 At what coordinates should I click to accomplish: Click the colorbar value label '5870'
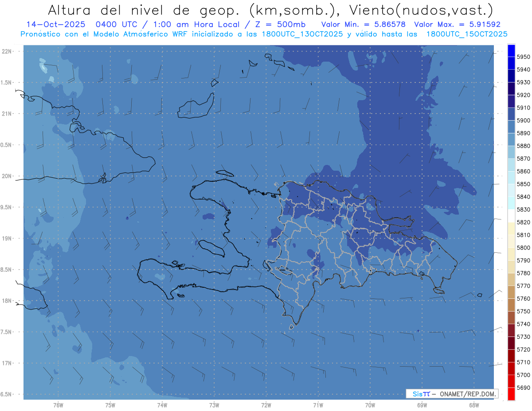point(523,159)
